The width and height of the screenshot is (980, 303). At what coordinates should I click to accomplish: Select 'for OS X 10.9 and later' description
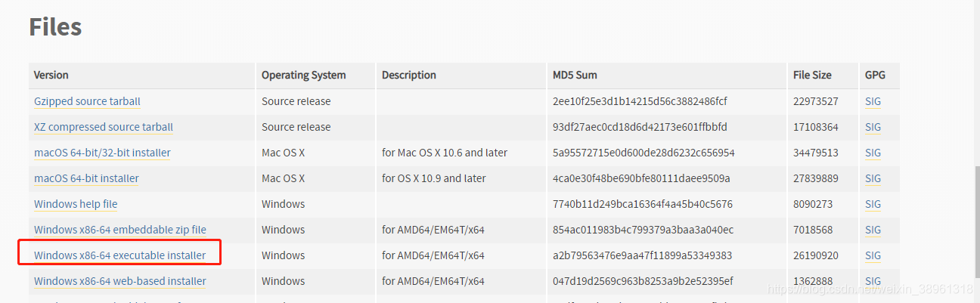[x=433, y=178]
